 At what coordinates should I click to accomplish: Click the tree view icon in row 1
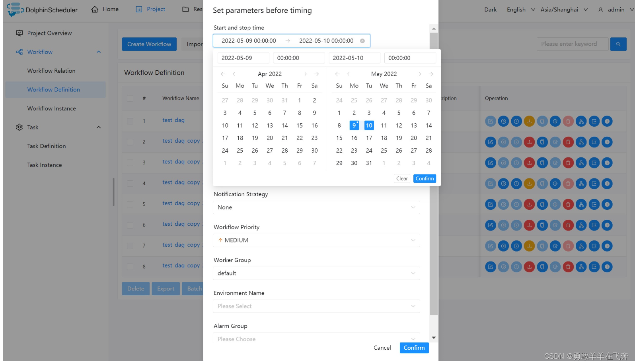[581, 121]
